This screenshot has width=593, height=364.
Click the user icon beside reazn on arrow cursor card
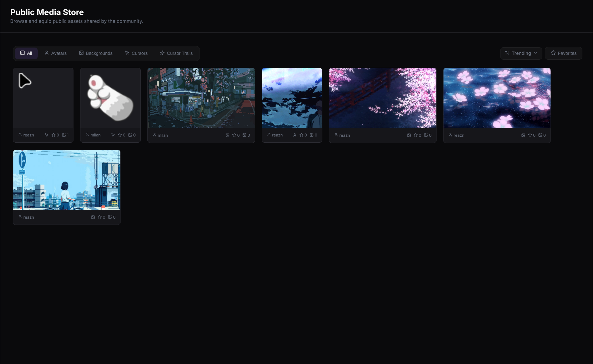coord(20,135)
